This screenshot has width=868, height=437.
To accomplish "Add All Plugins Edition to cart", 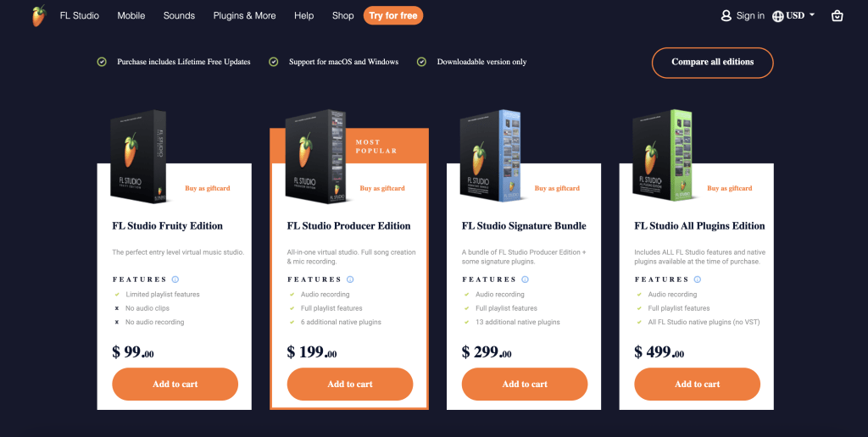I will click(697, 384).
